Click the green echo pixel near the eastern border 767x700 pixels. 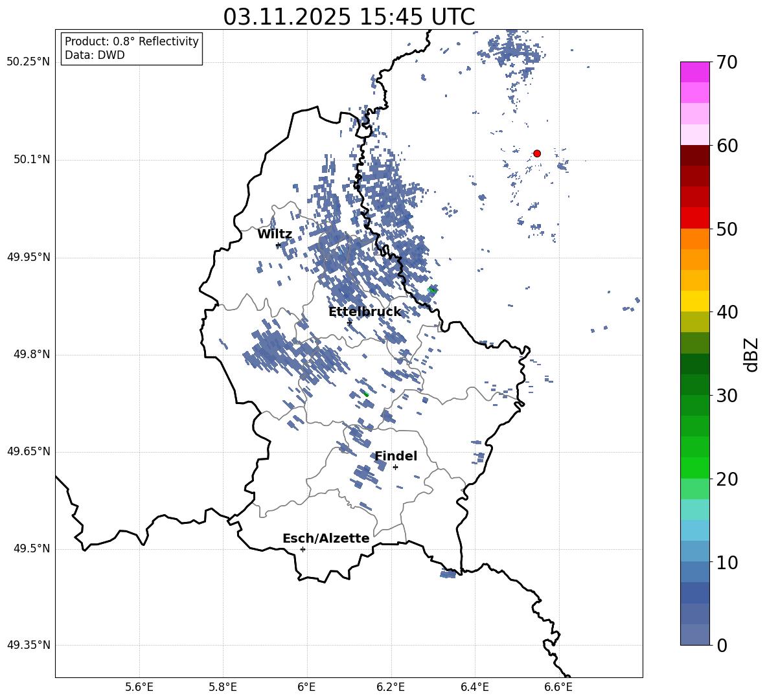pos(432,290)
